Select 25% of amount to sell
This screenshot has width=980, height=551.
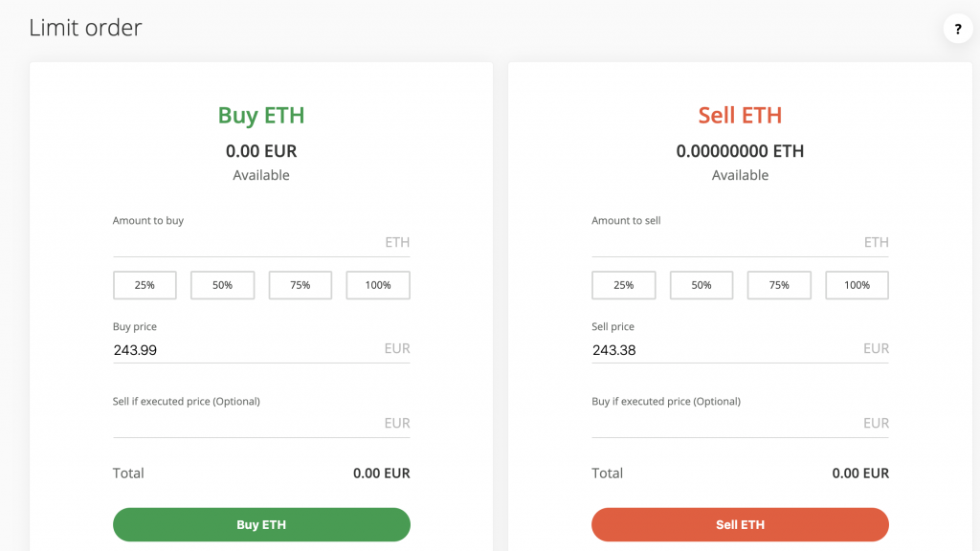[x=624, y=285]
